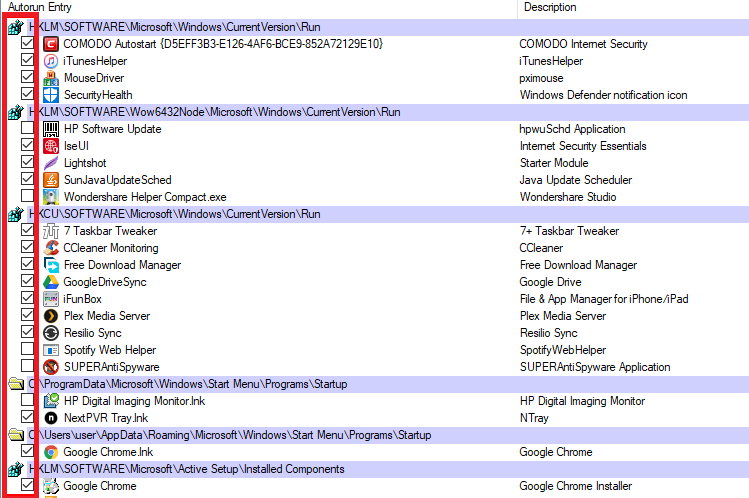The height and width of the screenshot is (498, 749).
Task: Select the 'pximouse' description text
Action: point(541,78)
